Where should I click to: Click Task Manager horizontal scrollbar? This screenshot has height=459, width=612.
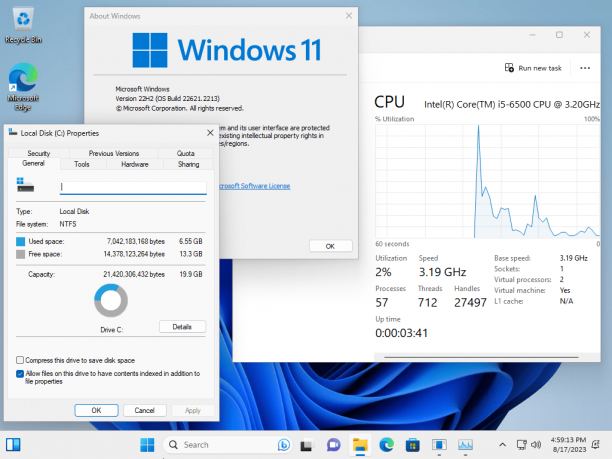click(481, 357)
